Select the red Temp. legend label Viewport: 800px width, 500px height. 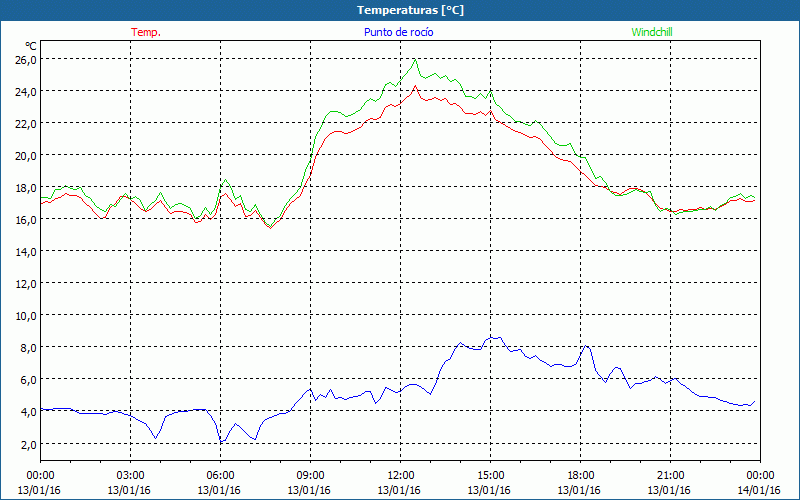[146, 32]
